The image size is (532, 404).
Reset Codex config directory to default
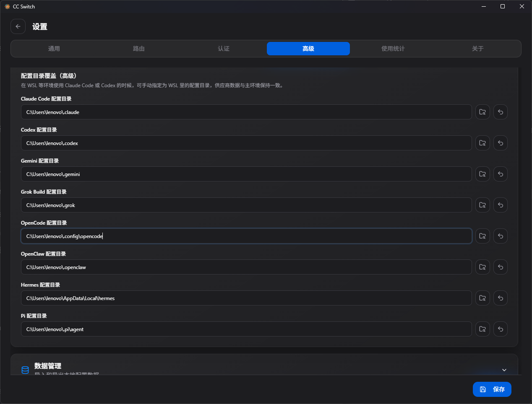[x=501, y=143]
